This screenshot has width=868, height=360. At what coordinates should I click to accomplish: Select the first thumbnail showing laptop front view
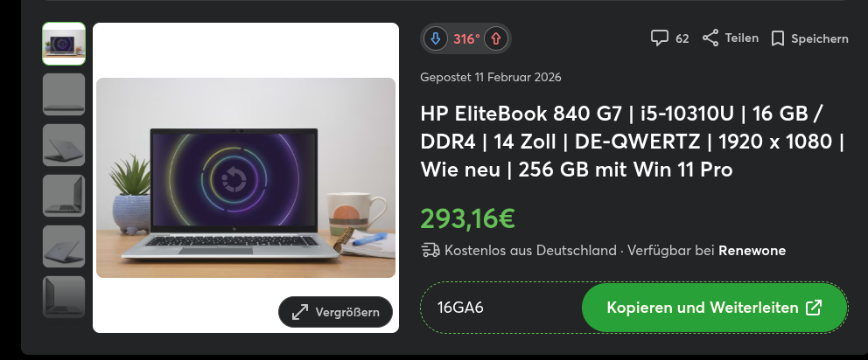coord(64,44)
